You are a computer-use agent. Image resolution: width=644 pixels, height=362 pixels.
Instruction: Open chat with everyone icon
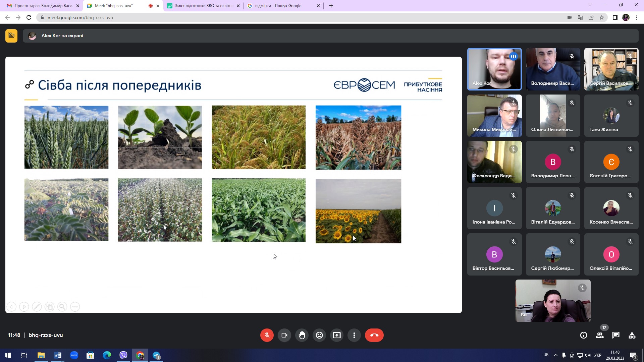click(616, 335)
